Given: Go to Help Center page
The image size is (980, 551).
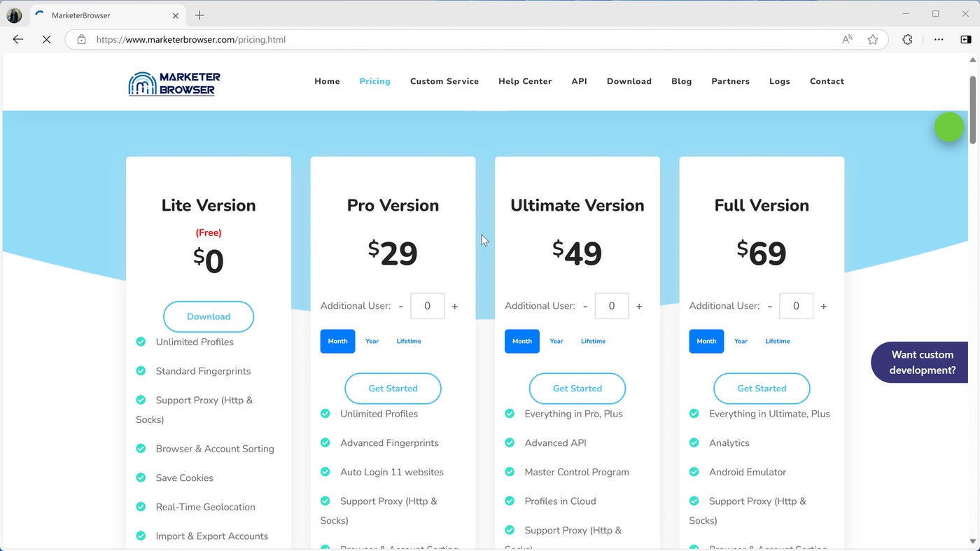Looking at the screenshot, I should [525, 81].
